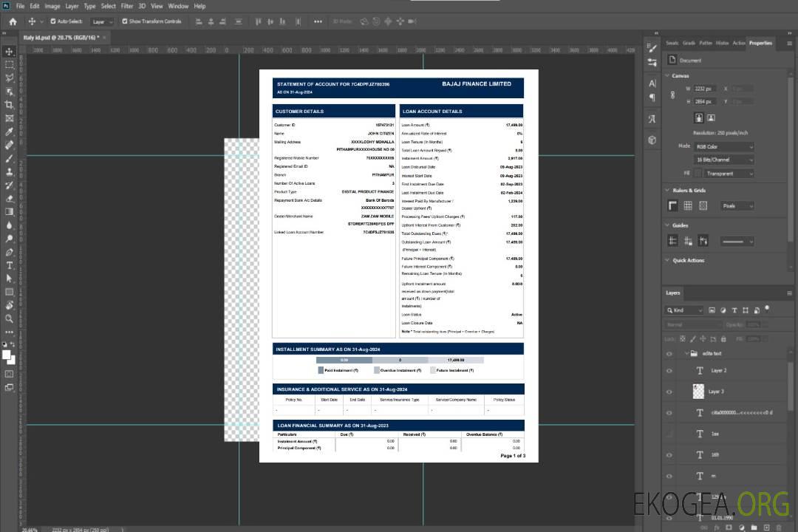This screenshot has height=532, width=798.
Task: Open the 16 Bits/Channel dropdown
Action: coord(723,160)
